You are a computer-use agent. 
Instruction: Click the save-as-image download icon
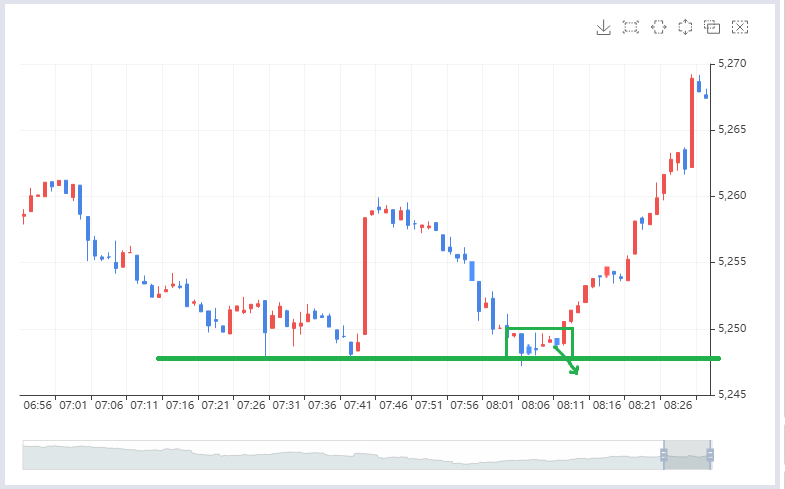(603, 27)
